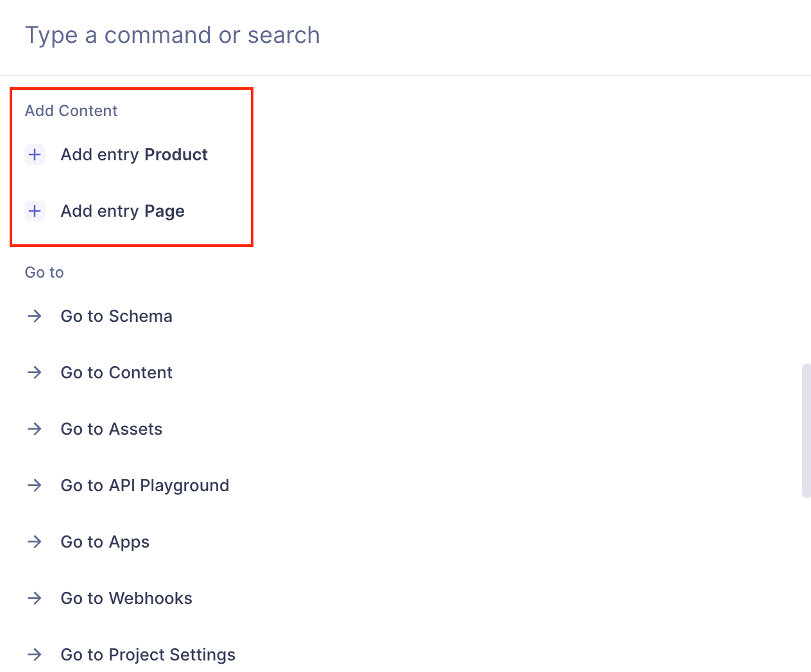Click the arrow icon next to Go to Content
The image size is (811, 672).
tap(35, 373)
